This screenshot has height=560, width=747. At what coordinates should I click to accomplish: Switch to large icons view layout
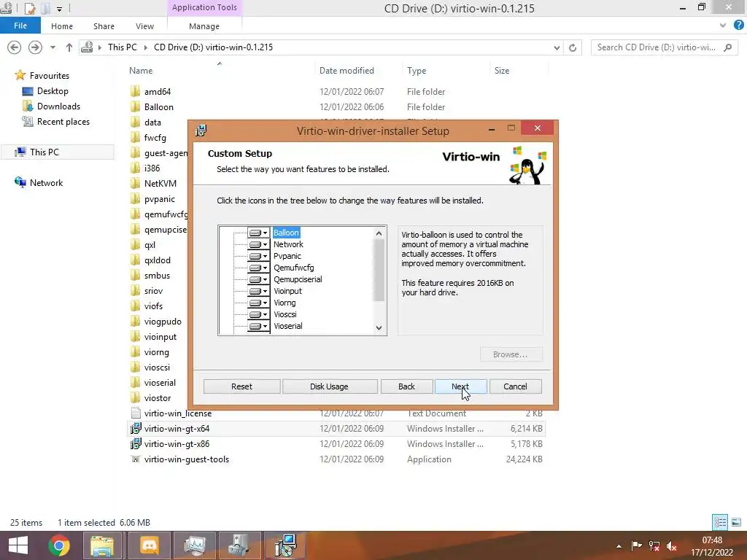pos(736,522)
